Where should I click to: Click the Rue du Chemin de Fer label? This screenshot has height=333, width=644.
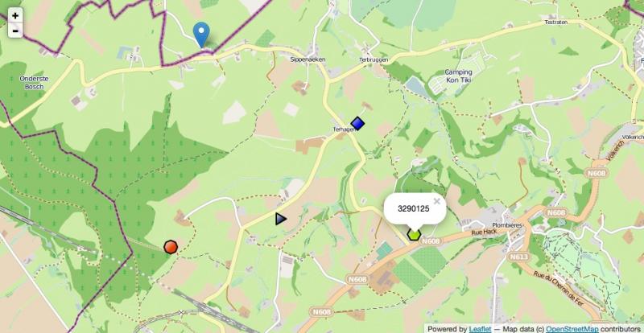pyautogui.click(x=567, y=288)
